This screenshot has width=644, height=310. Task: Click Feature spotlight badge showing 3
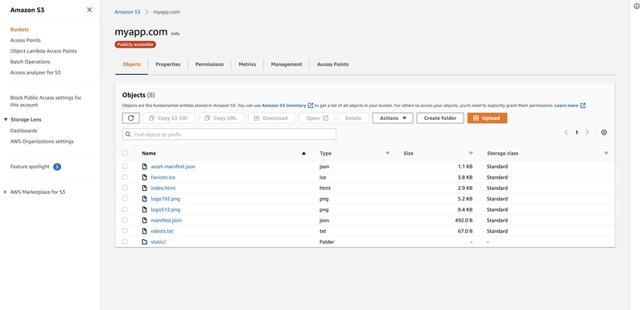[x=57, y=167]
